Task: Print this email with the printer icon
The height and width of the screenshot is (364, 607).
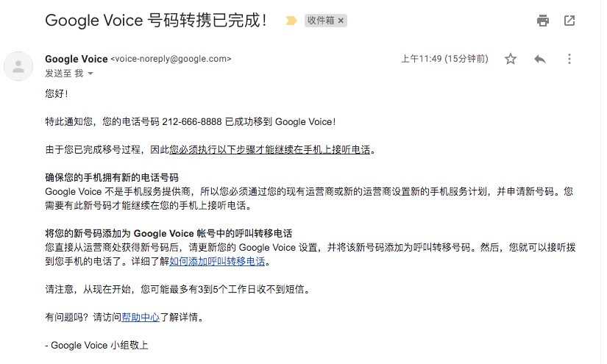Action: point(543,21)
